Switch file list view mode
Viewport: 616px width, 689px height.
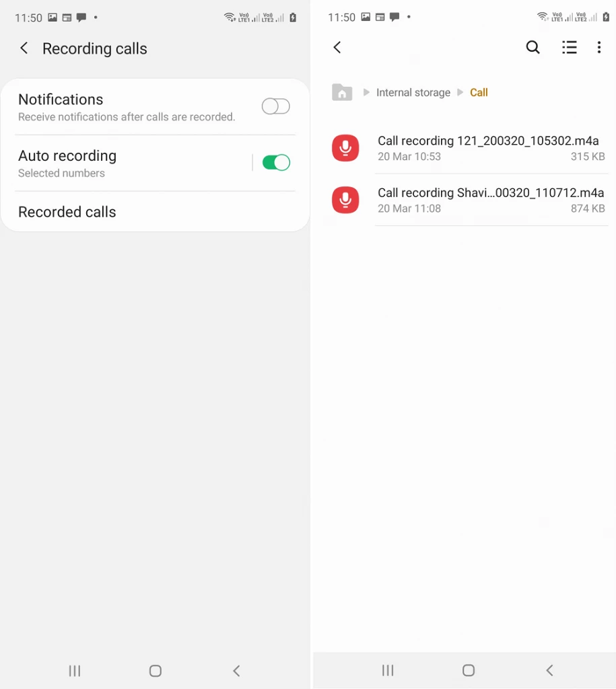click(570, 47)
